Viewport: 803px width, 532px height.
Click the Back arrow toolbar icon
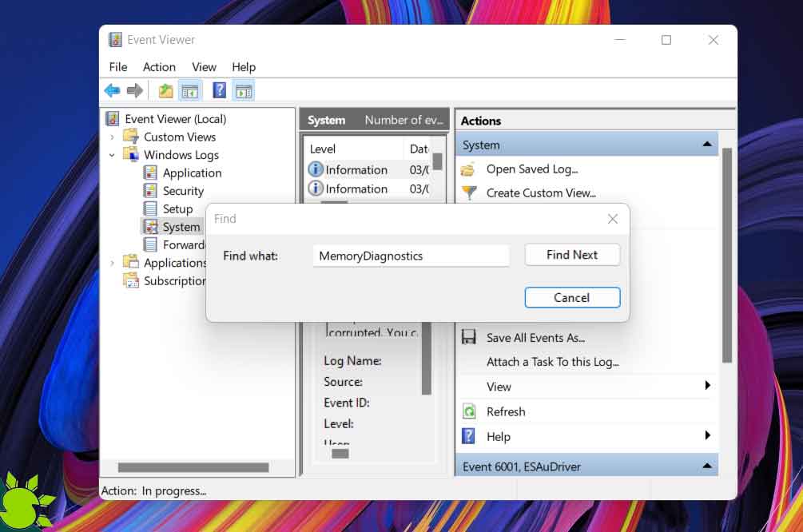click(113, 91)
